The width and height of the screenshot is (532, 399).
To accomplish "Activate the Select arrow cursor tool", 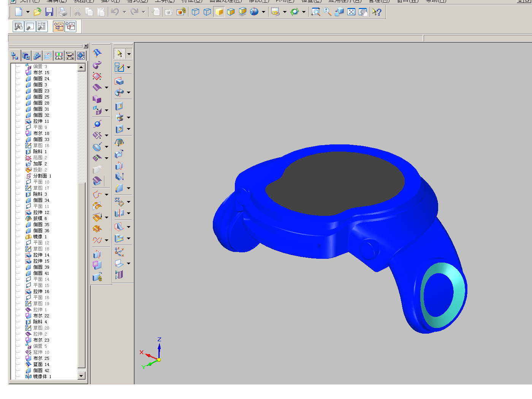I will (119, 54).
